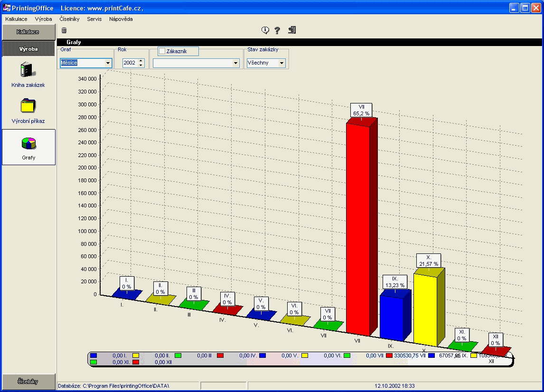Image resolution: width=544 pixels, height=392 pixels.
Task: Click the Grafy black header bar title
Action: [74, 42]
